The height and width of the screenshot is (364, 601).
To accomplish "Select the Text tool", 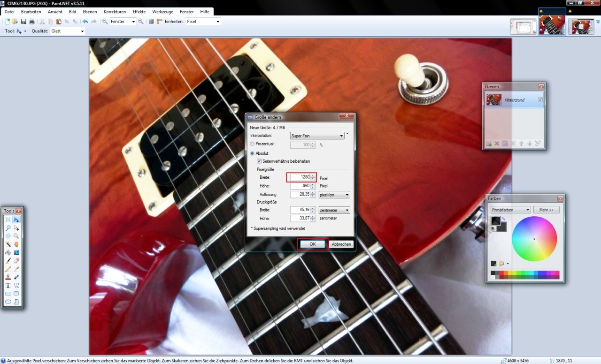I will [8, 285].
